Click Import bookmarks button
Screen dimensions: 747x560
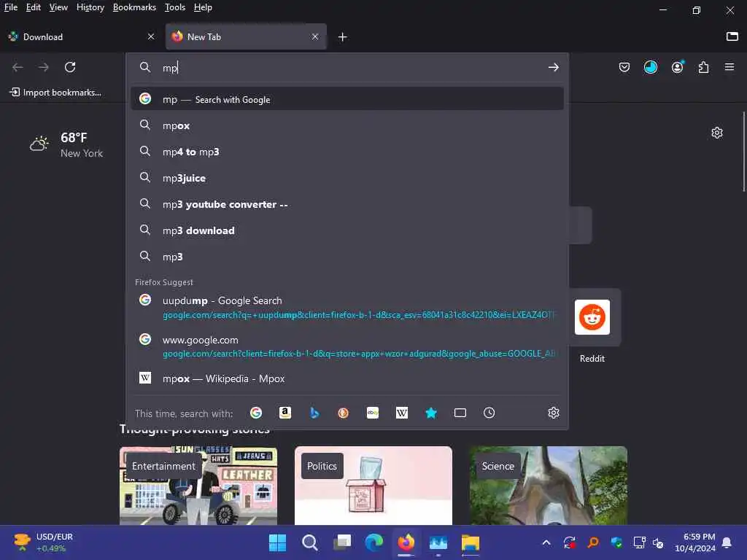click(55, 93)
